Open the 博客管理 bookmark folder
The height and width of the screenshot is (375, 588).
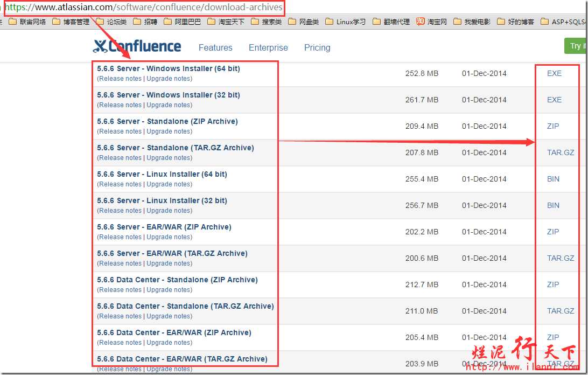tap(71, 22)
